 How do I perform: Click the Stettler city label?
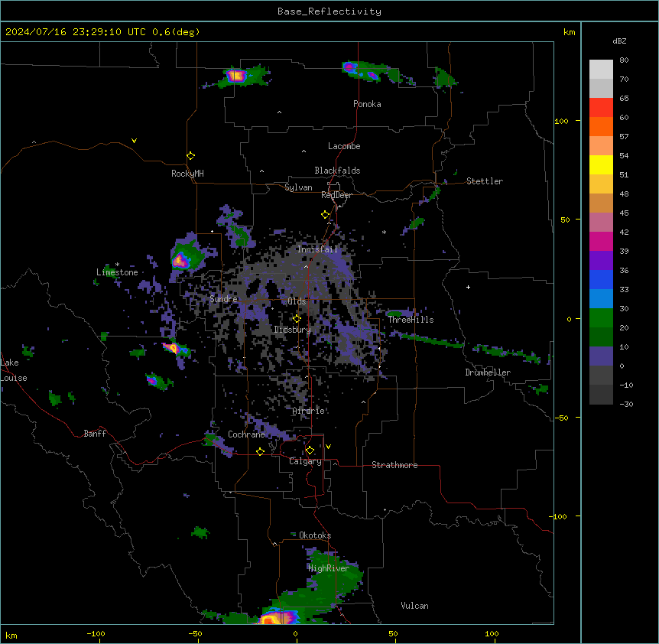click(x=485, y=181)
